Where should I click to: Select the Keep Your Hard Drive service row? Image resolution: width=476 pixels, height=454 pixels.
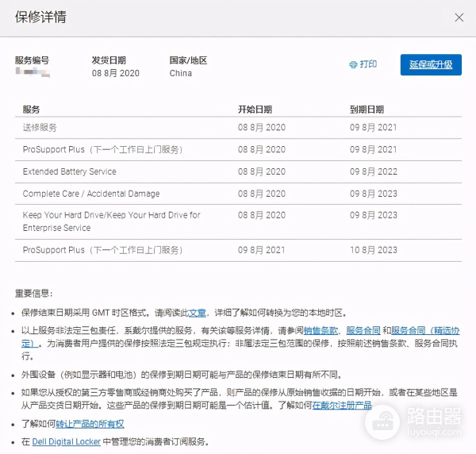238,222
